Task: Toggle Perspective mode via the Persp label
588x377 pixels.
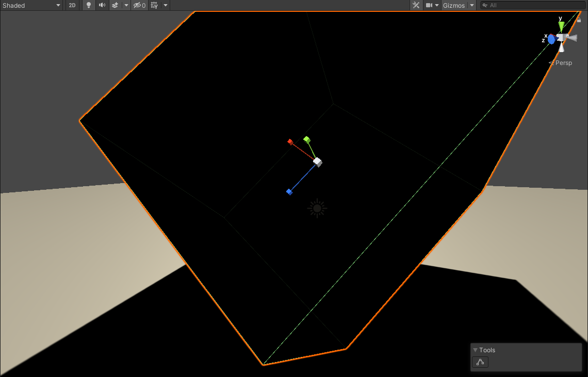Action: 564,63
